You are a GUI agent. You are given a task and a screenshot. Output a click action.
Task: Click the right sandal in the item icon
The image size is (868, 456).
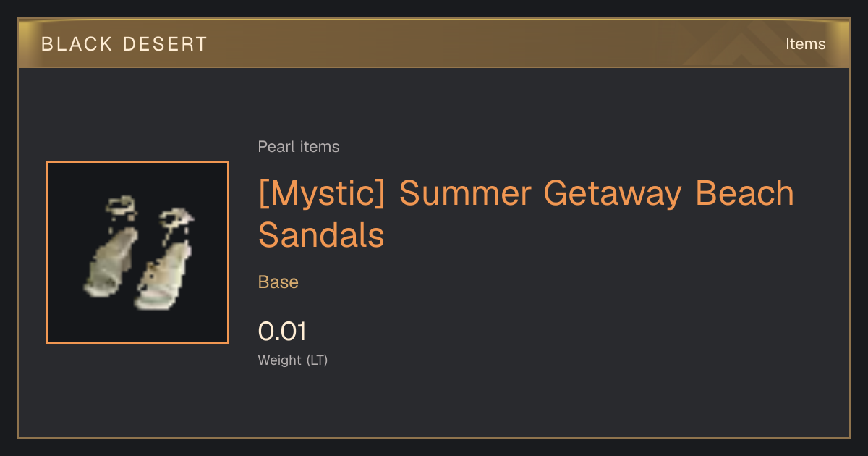click(x=164, y=258)
